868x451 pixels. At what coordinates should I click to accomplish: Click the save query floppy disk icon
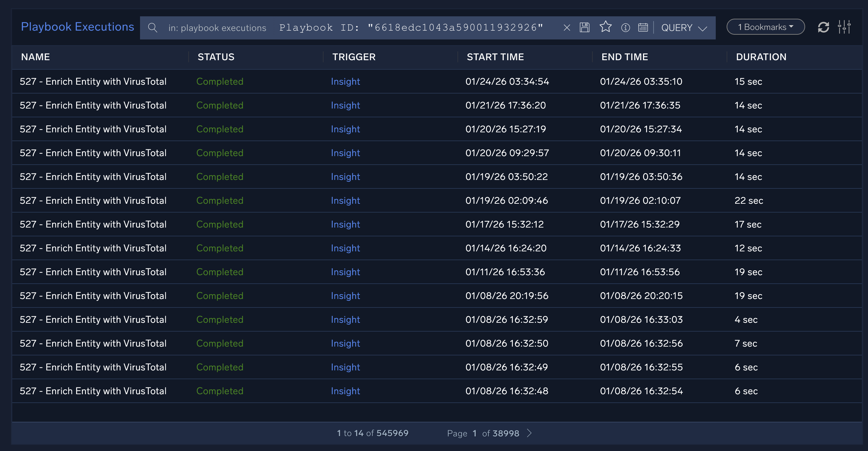click(x=584, y=27)
